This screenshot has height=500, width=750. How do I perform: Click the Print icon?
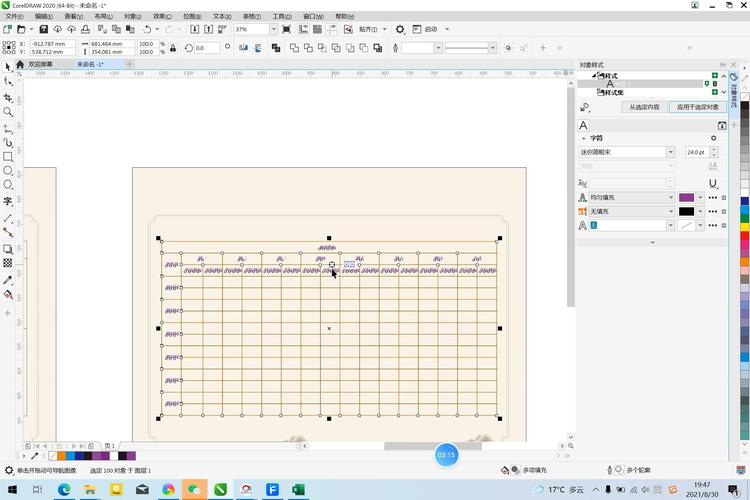[x=85, y=29]
